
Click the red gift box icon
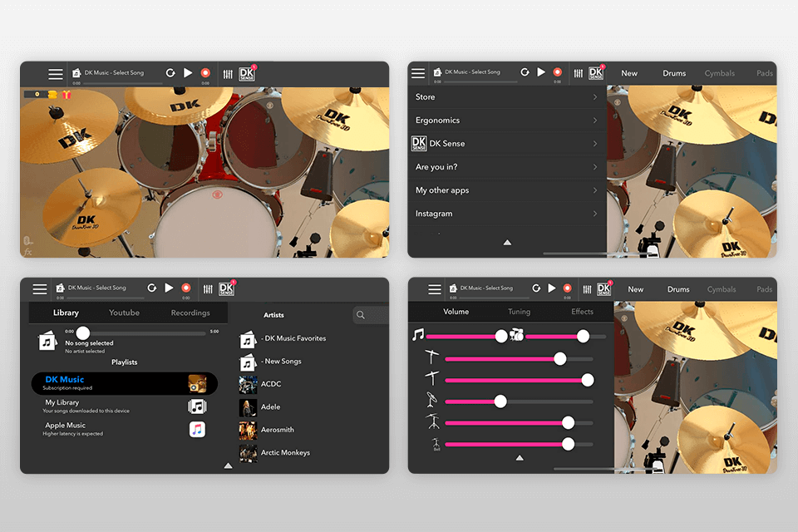66,95
